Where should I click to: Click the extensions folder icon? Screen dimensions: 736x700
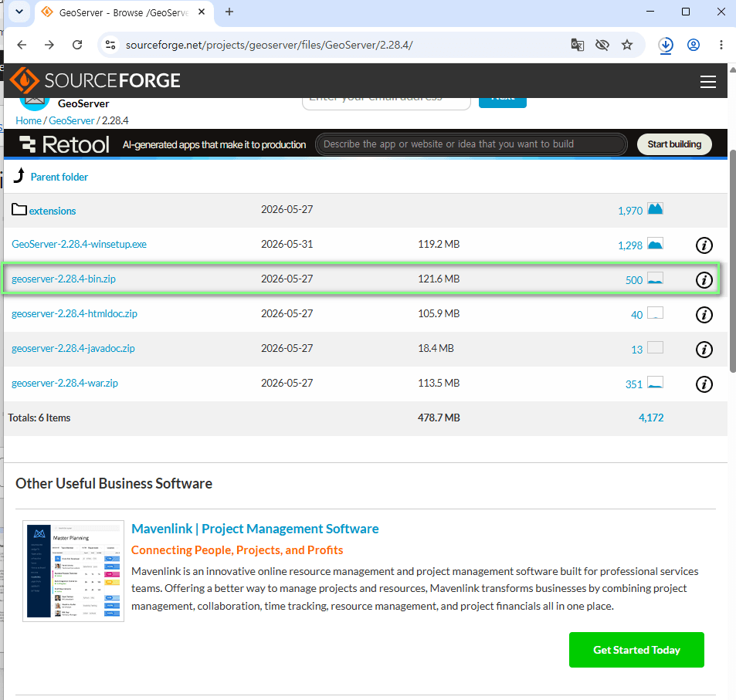(19, 209)
